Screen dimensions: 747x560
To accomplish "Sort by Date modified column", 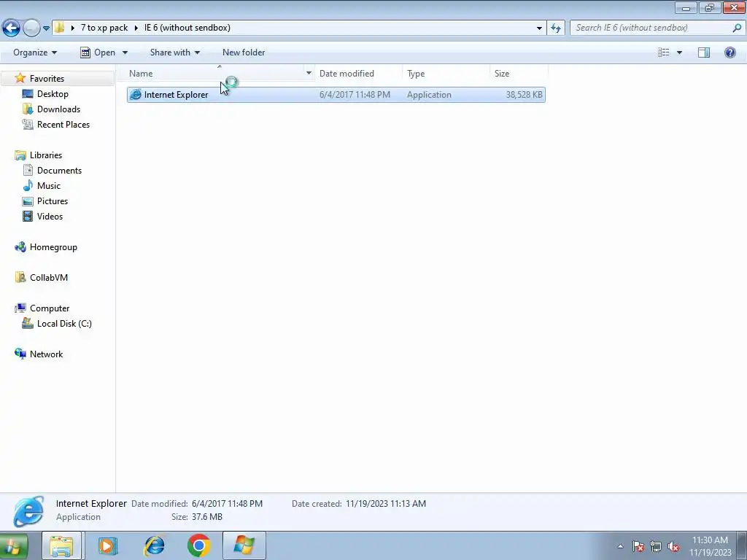I will pyautogui.click(x=347, y=74).
